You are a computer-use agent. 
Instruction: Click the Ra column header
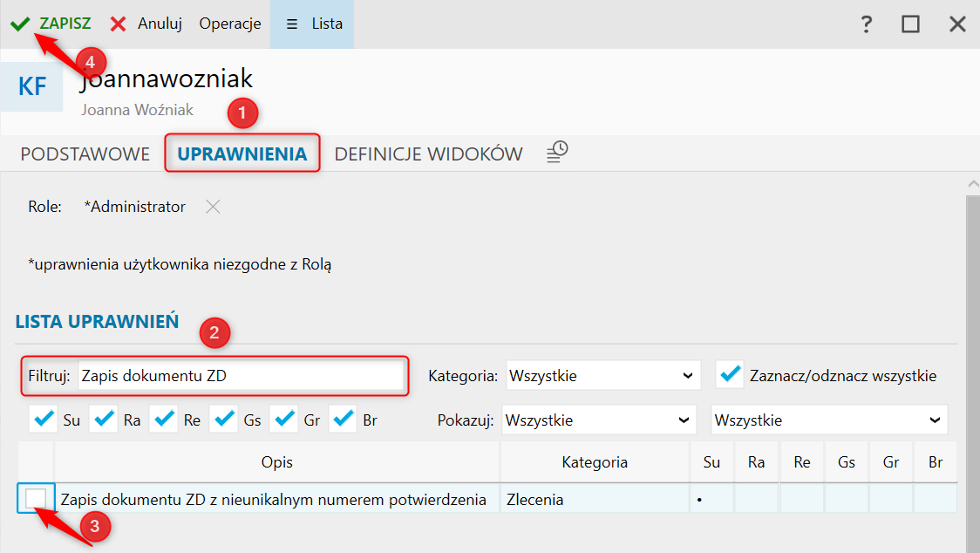click(x=756, y=462)
